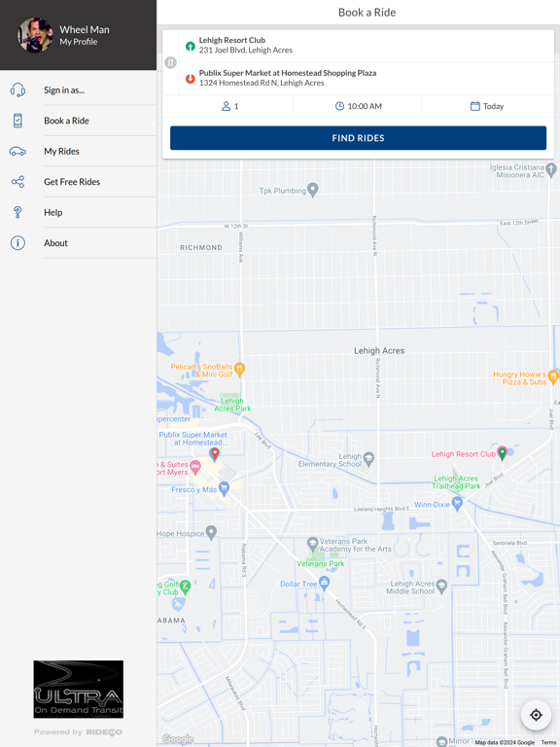The width and height of the screenshot is (560, 747).
Task: Click the FIND RIDES button
Action: pos(358,138)
